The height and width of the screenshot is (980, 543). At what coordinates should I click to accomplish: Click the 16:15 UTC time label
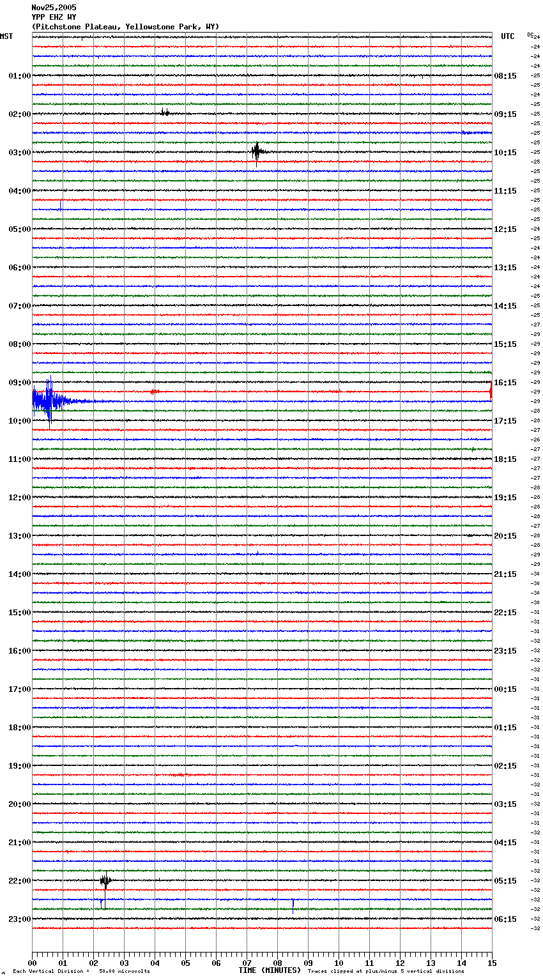tap(505, 383)
